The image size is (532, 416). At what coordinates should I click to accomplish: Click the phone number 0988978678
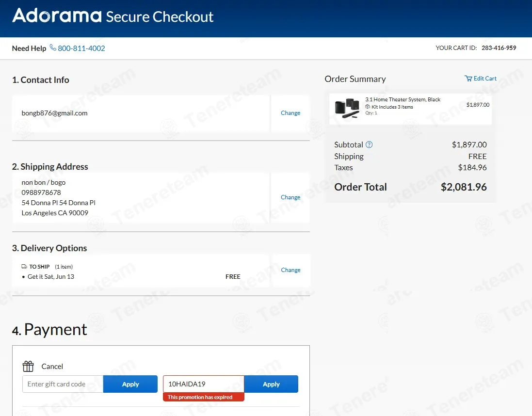point(41,192)
